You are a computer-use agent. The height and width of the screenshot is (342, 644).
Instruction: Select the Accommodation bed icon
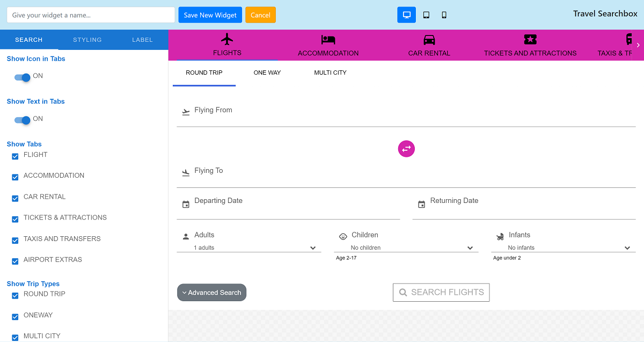point(328,40)
